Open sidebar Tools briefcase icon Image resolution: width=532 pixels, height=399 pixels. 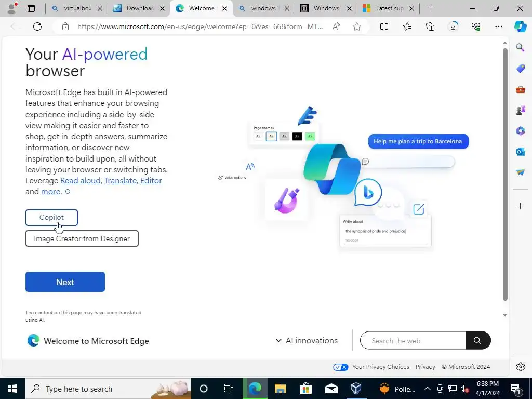pos(520,89)
